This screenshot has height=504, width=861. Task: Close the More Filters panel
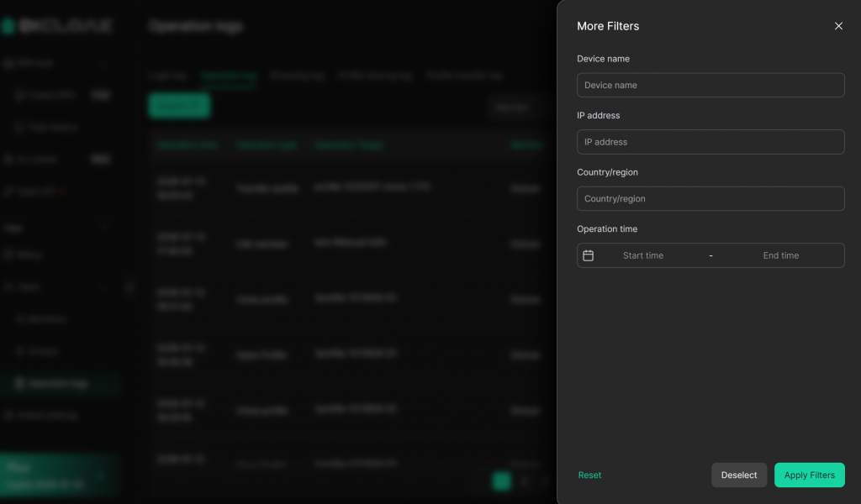click(838, 26)
